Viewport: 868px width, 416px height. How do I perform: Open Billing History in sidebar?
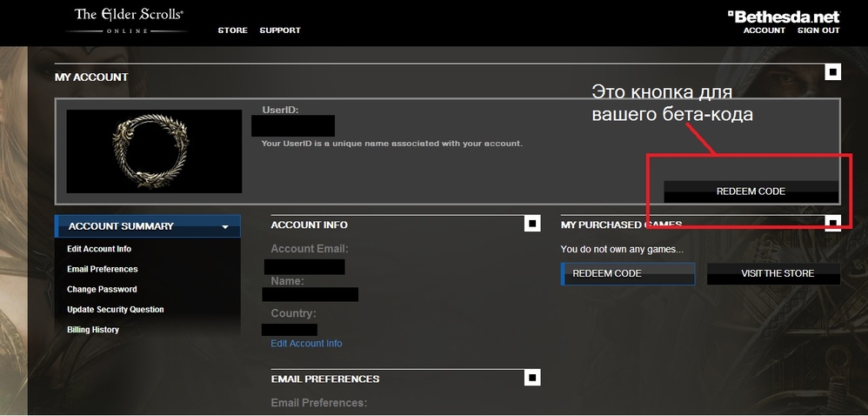pos(93,330)
